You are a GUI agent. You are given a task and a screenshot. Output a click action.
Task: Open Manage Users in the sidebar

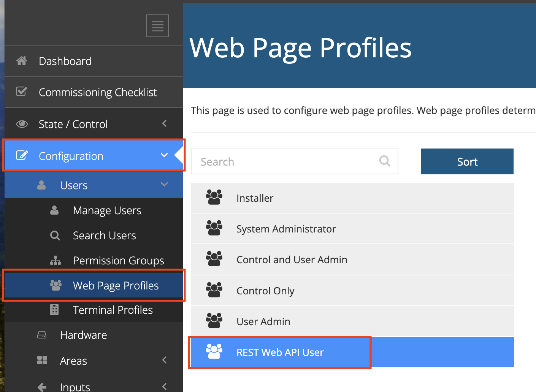(x=107, y=210)
